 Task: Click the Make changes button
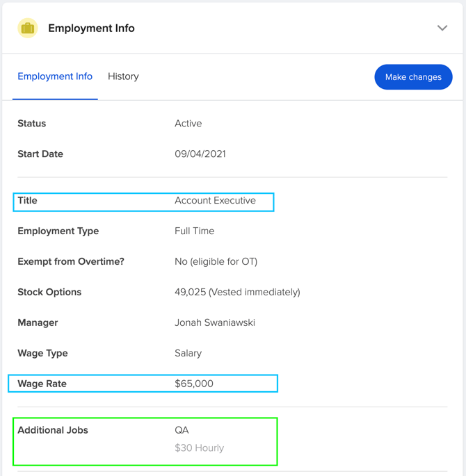(x=413, y=77)
